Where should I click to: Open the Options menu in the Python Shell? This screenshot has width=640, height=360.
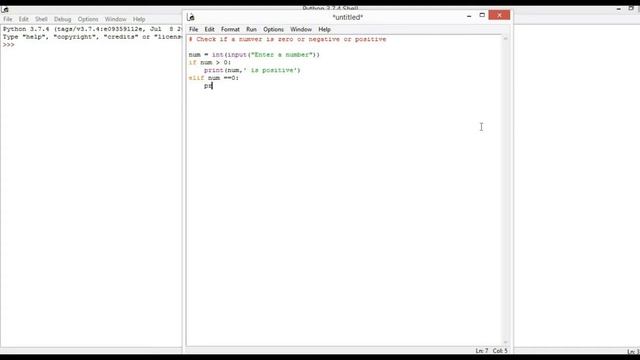tap(88, 19)
